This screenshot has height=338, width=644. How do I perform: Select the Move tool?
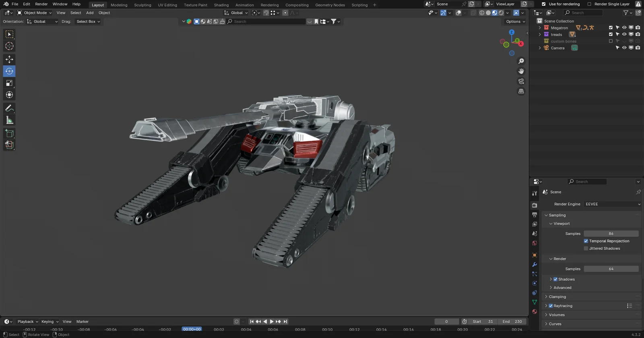9,59
